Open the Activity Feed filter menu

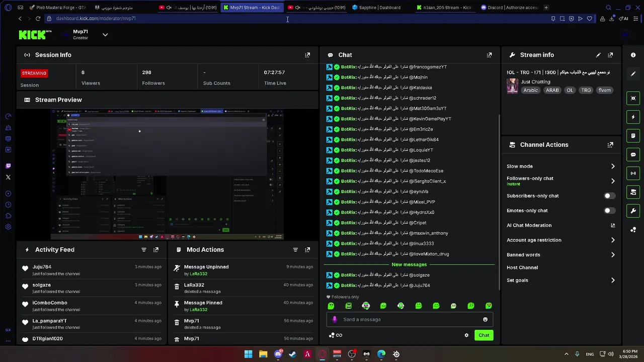[144, 249]
